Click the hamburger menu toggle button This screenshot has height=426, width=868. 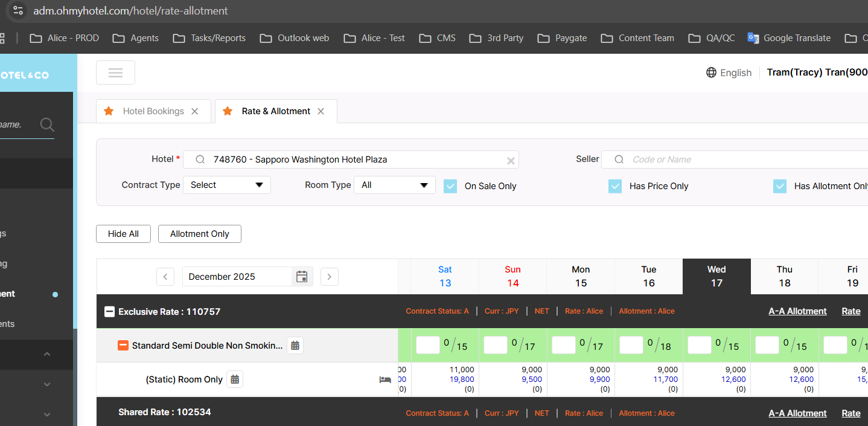(115, 73)
